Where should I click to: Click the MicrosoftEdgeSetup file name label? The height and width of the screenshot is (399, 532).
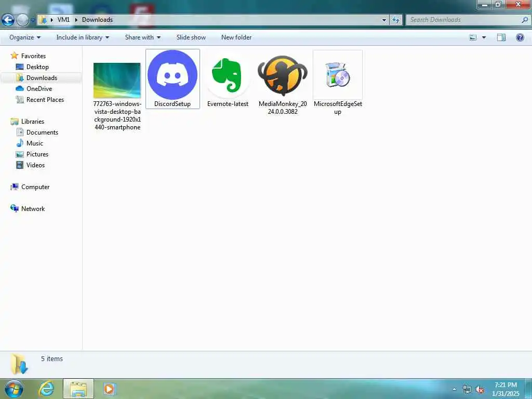[x=338, y=108]
